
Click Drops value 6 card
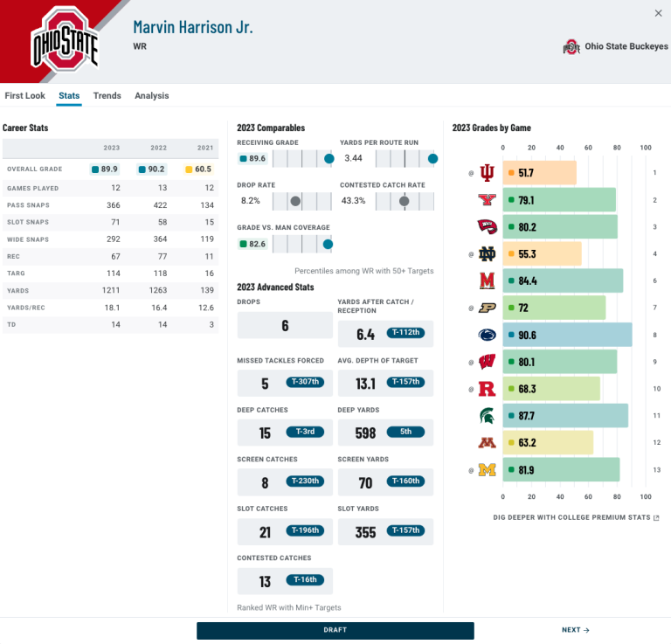pyautogui.click(x=285, y=325)
